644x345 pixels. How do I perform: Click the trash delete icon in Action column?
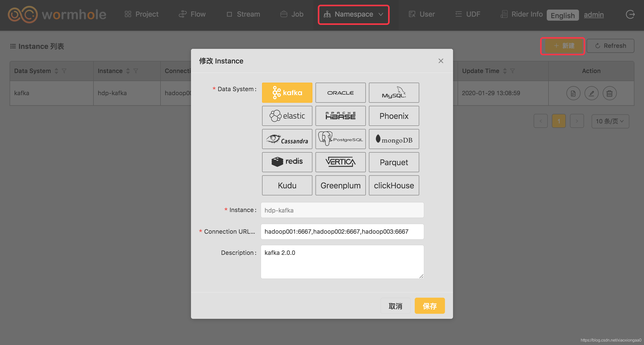609,93
